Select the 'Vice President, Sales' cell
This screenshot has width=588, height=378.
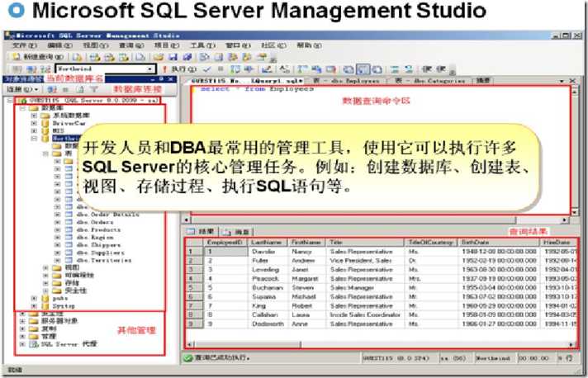[x=365, y=260]
